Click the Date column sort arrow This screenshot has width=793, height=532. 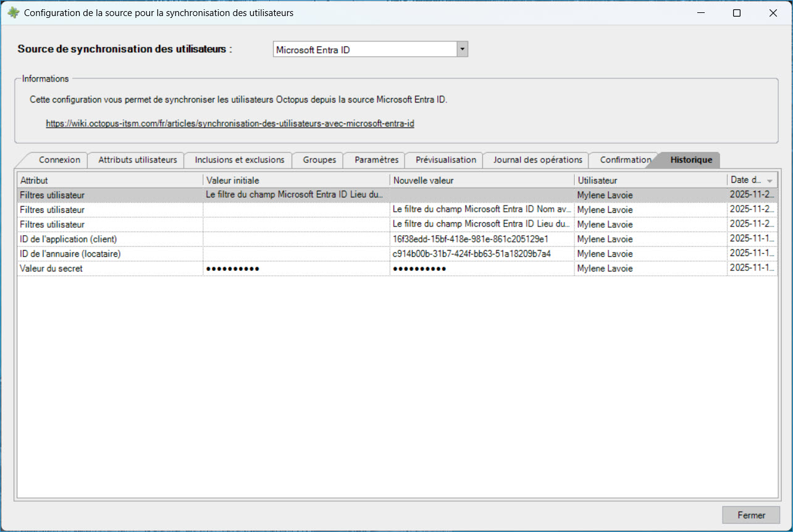click(770, 181)
